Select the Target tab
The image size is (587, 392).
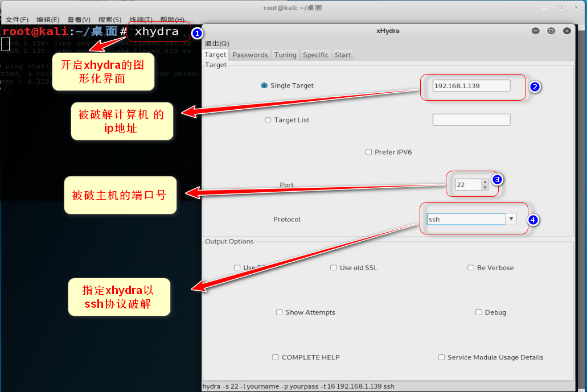(x=215, y=55)
